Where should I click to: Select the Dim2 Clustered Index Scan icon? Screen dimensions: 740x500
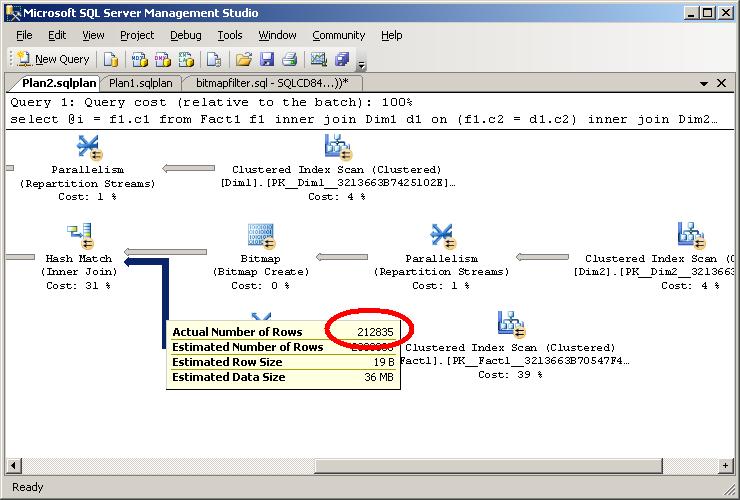point(691,236)
